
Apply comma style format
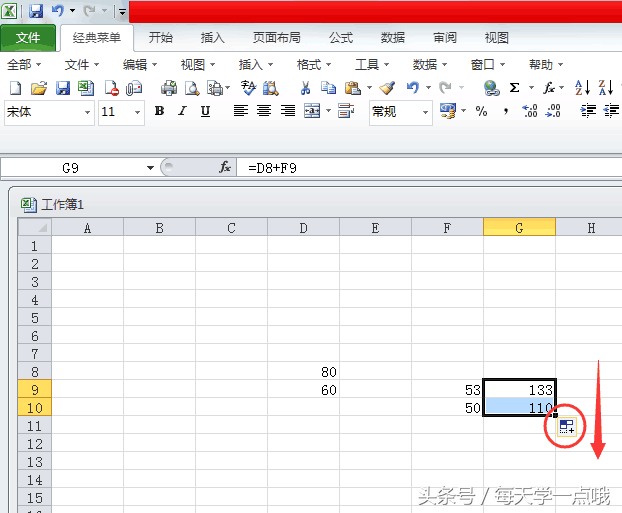pyautogui.click(x=505, y=111)
